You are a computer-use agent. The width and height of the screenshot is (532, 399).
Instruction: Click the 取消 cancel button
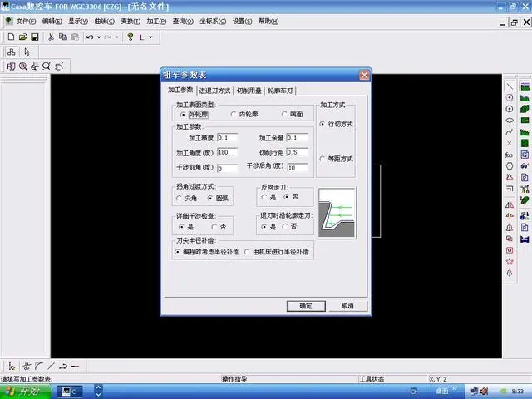click(x=347, y=306)
